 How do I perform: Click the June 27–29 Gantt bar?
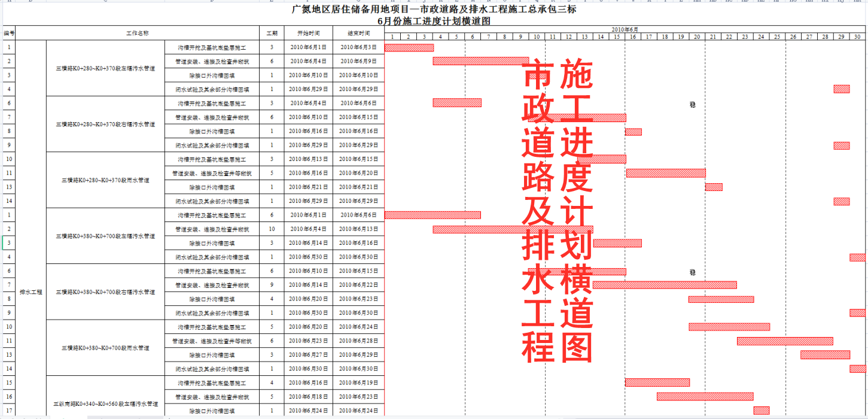(x=826, y=355)
